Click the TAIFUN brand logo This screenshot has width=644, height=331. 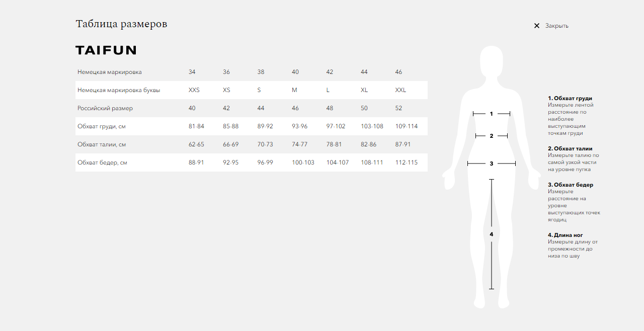[106, 50]
